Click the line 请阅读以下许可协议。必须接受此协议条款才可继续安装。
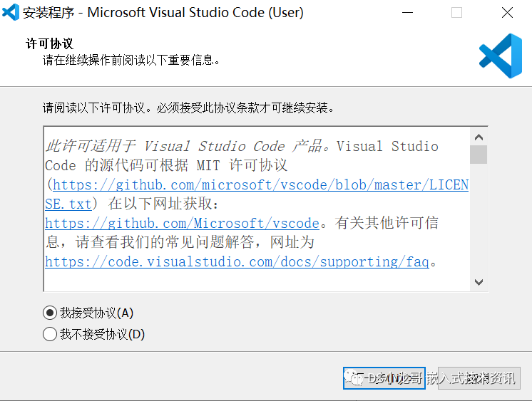The width and height of the screenshot is (532, 401). click(x=189, y=108)
